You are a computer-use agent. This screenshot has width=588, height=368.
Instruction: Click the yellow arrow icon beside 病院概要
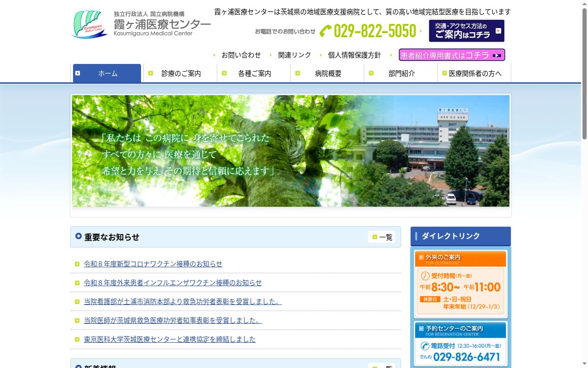click(298, 73)
